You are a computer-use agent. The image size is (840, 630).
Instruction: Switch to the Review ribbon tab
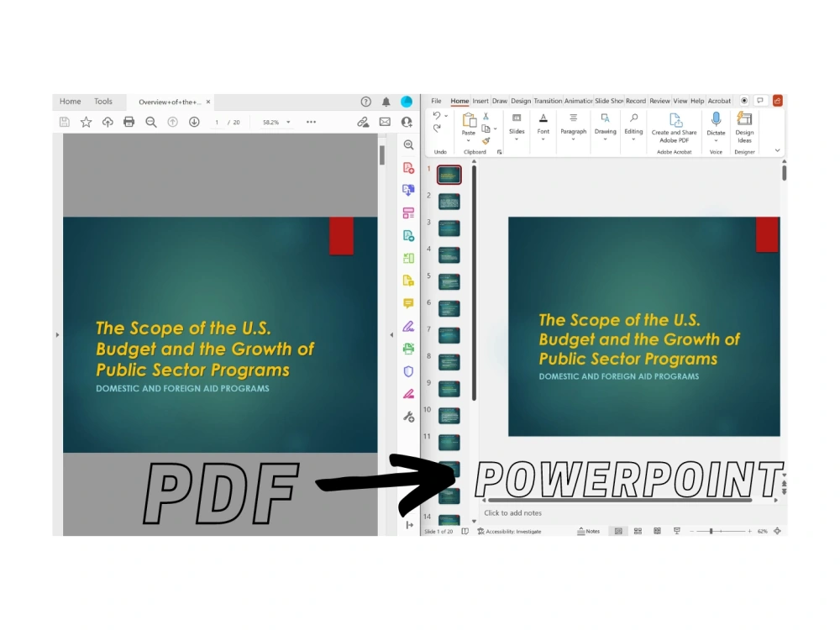click(659, 101)
